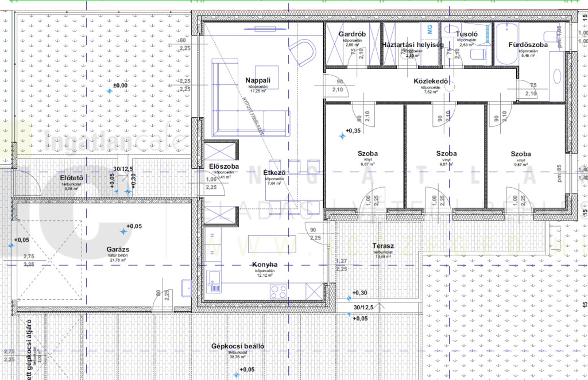
Task: Select the Gardrób room label
Action: point(349,35)
